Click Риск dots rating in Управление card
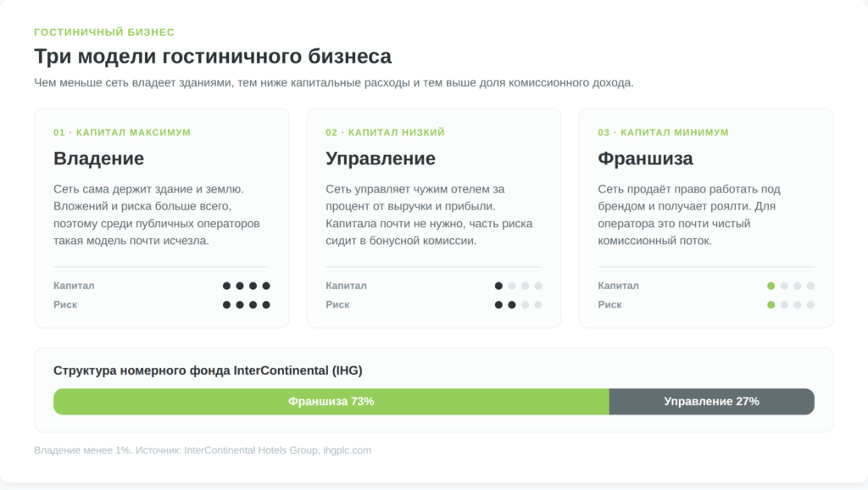The height and width of the screenshot is (490, 868). (x=518, y=304)
